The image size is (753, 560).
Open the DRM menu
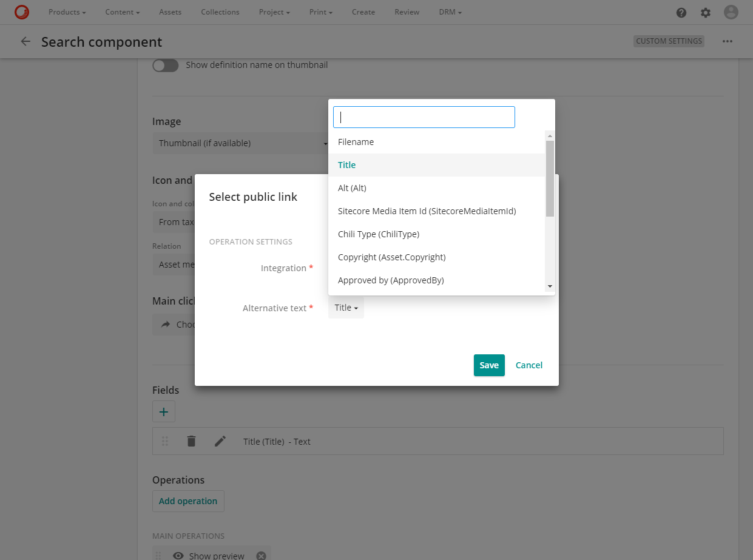[x=450, y=12]
